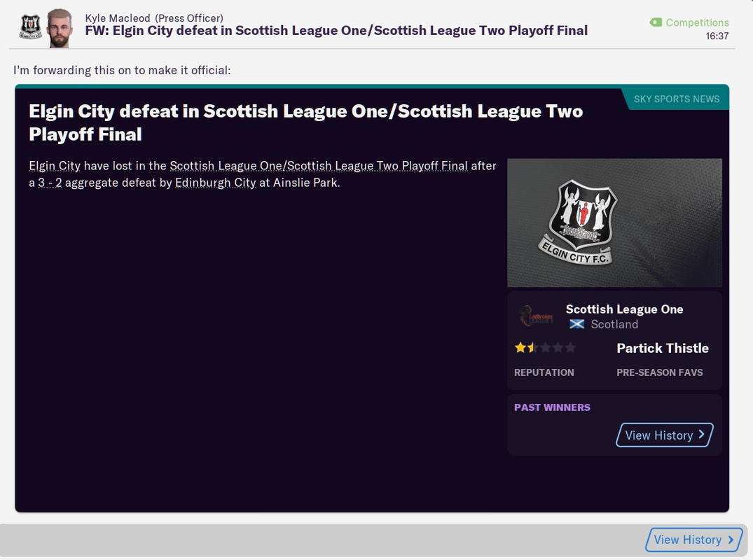Click View History in Past Winners panel
The image size is (753, 560).
(x=665, y=435)
